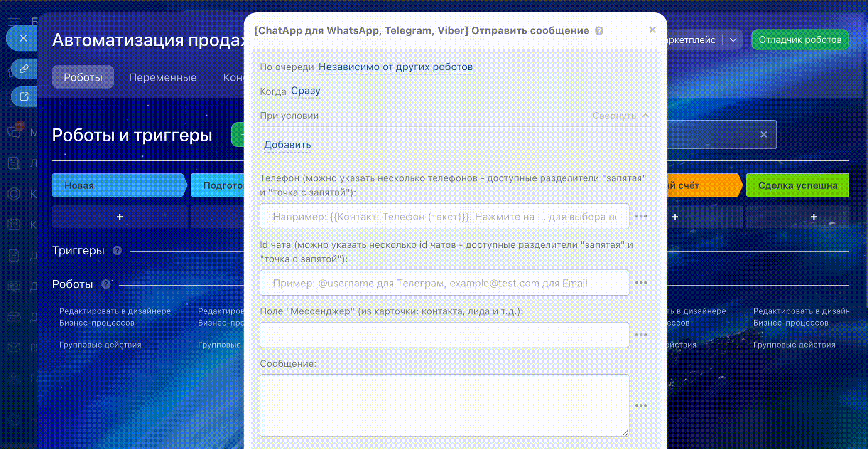Expand the dropdown arrow next to Маркетплейс

pyautogui.click(x=733, y=40)
